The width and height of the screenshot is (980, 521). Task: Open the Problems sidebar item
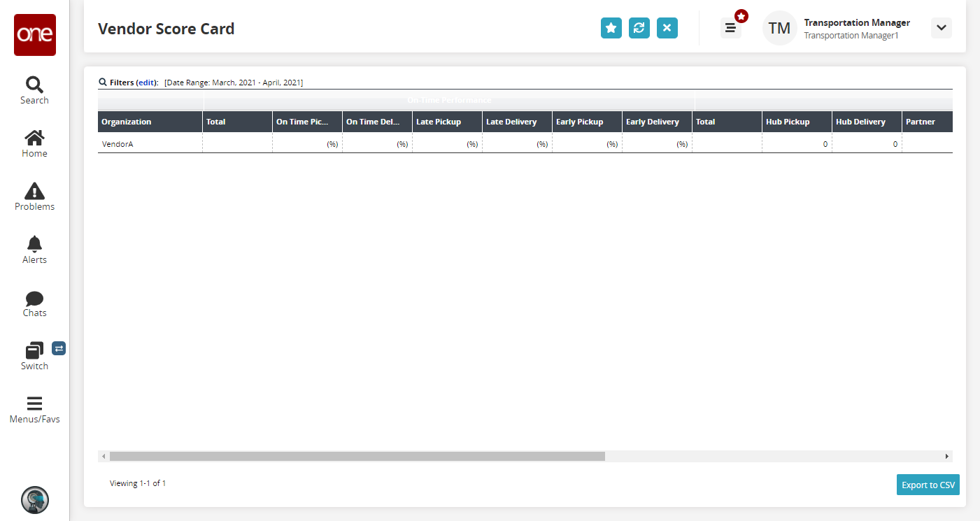coord(34,197)
